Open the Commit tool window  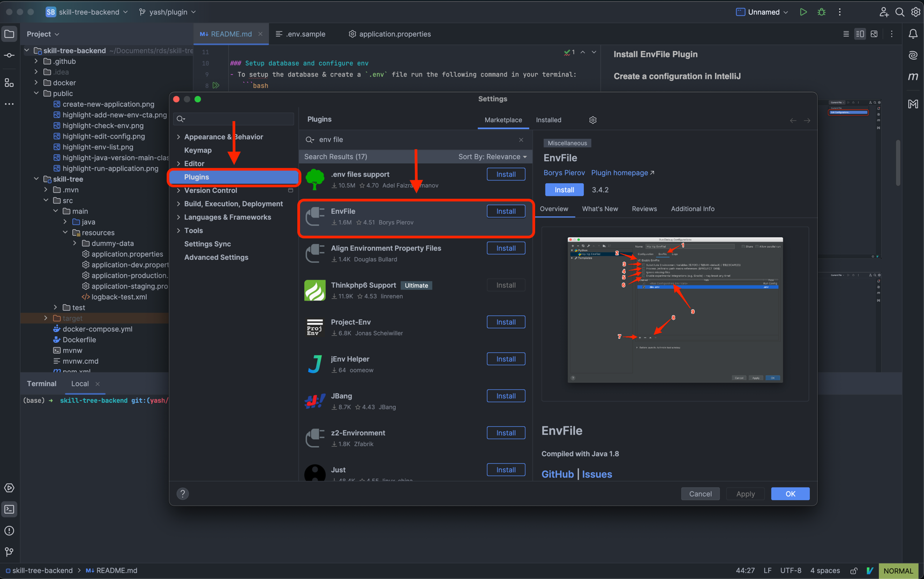tap(10, 56)
